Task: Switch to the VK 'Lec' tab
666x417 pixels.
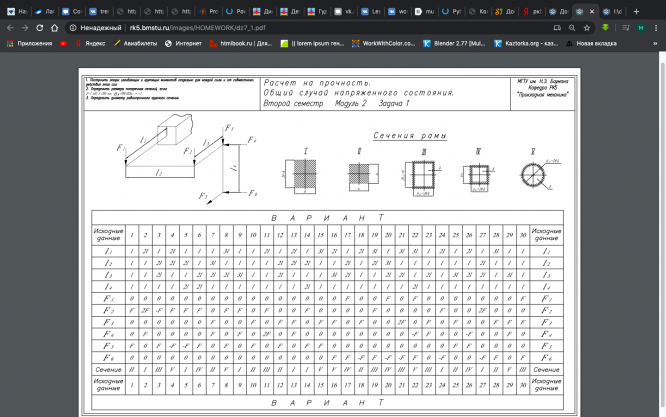Action: click(371, 11)
